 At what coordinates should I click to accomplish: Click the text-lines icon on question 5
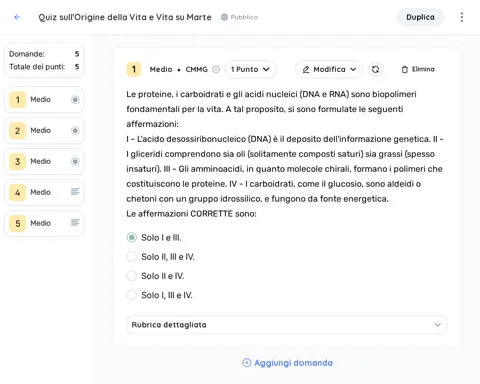click(x=75, y=223)
